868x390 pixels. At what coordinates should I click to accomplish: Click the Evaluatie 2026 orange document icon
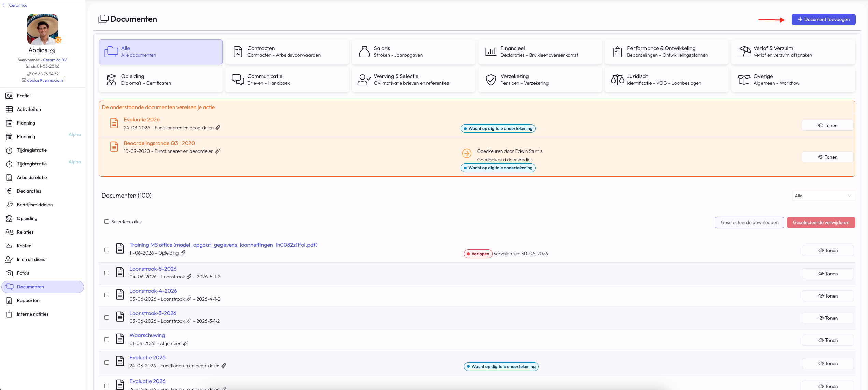tap(114, 123)
